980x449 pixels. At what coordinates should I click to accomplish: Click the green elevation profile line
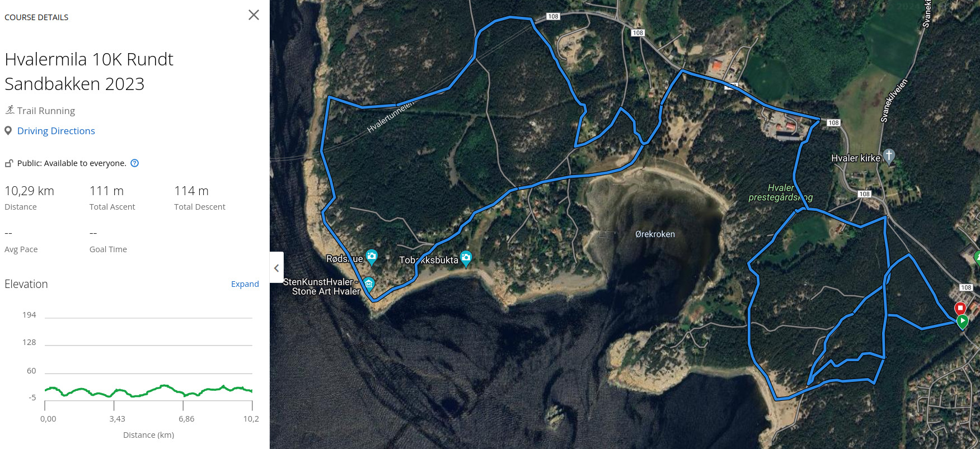pyautogui.click(x=148, y=390)
